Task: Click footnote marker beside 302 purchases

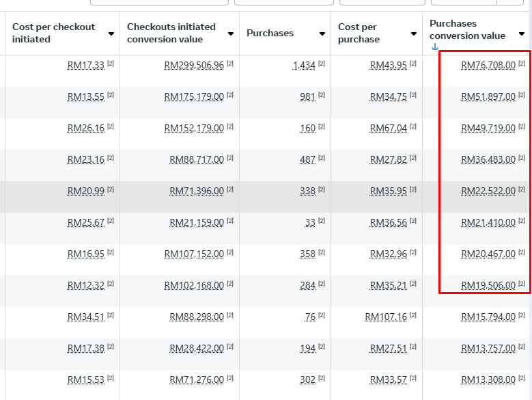Action: (321, 378)
